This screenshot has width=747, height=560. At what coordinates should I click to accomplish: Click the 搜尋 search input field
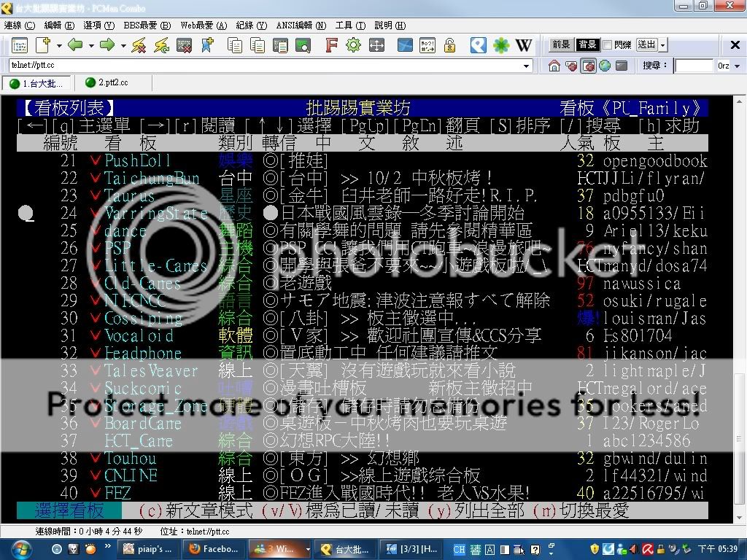click(693, 66)
